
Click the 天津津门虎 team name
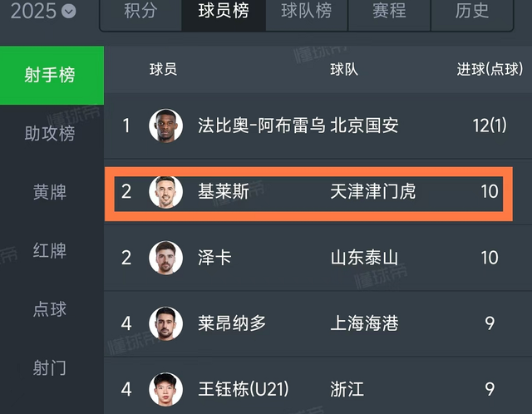[x=373, y=191]
